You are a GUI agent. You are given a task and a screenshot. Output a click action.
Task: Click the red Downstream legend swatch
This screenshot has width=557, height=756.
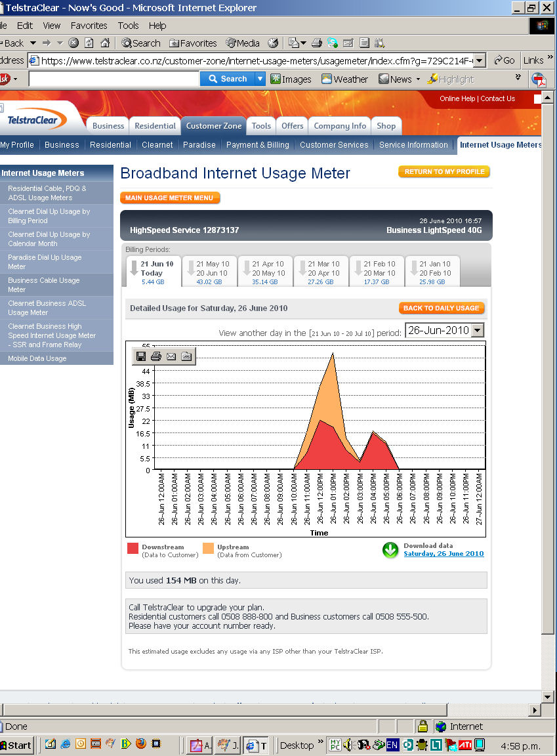pos(133,548)
